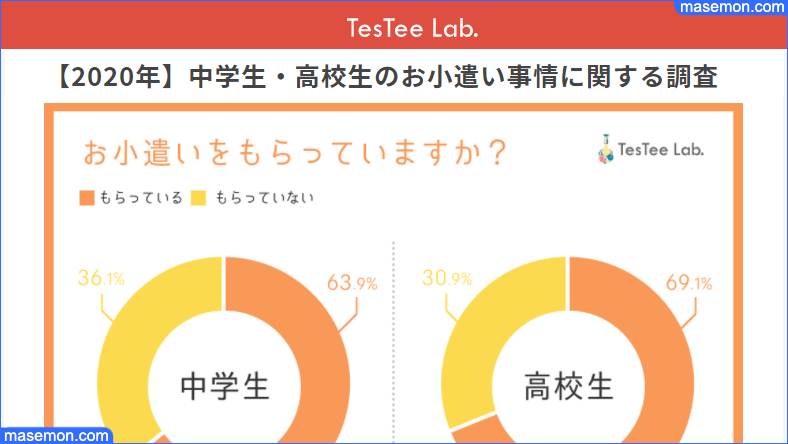Viewport: 788px width, 444px height.
Task: Click the TesTee Lab. header title
Action: coord(413,28)
